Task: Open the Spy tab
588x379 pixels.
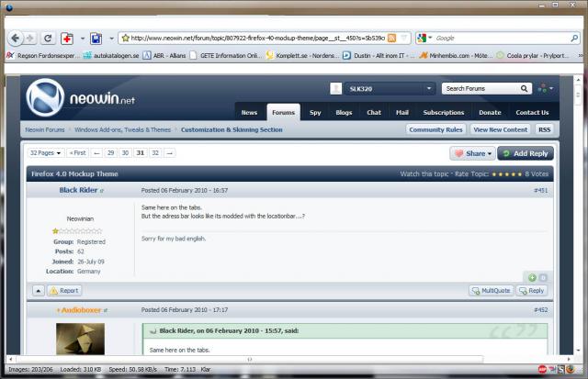Action: tap(315, 112)
